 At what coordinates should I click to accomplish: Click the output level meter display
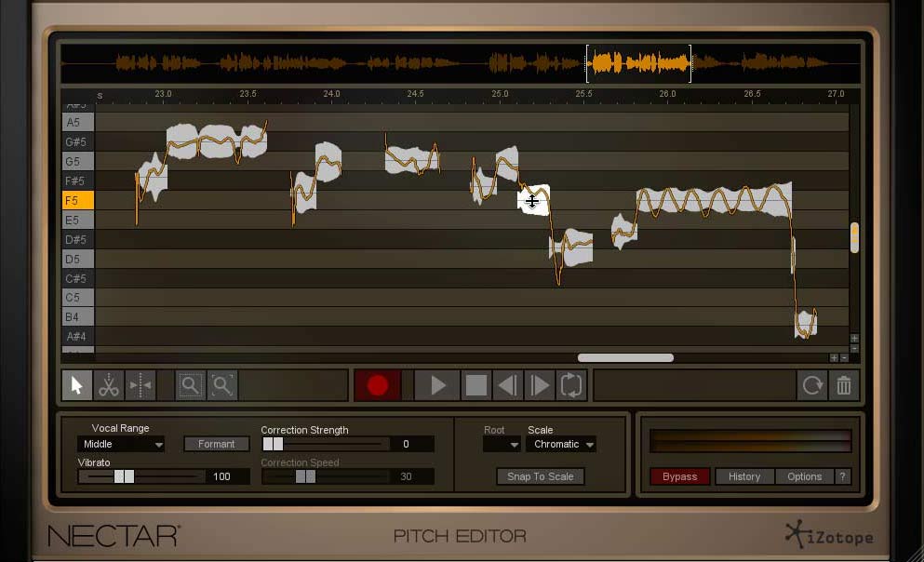750,441
